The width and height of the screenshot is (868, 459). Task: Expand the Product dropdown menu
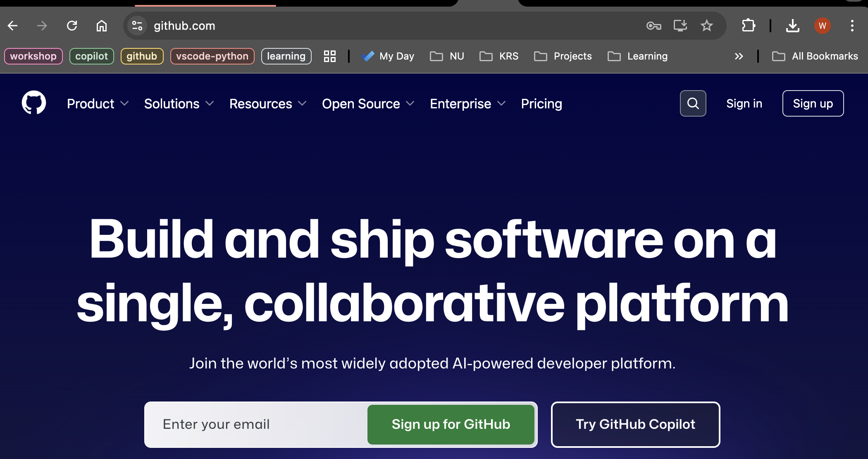pyautogui.click(x=98, y=103)
